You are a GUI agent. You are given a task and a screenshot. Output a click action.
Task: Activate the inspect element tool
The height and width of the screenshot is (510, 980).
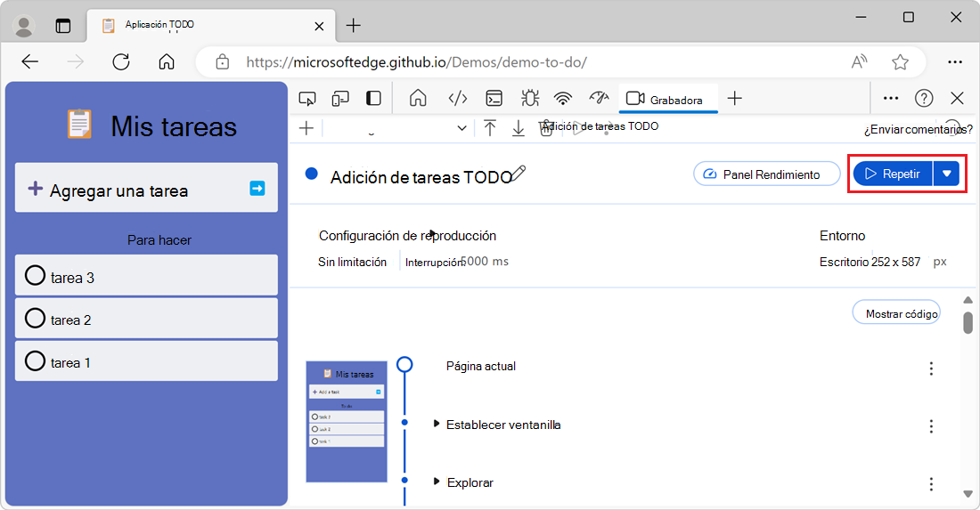306,99
